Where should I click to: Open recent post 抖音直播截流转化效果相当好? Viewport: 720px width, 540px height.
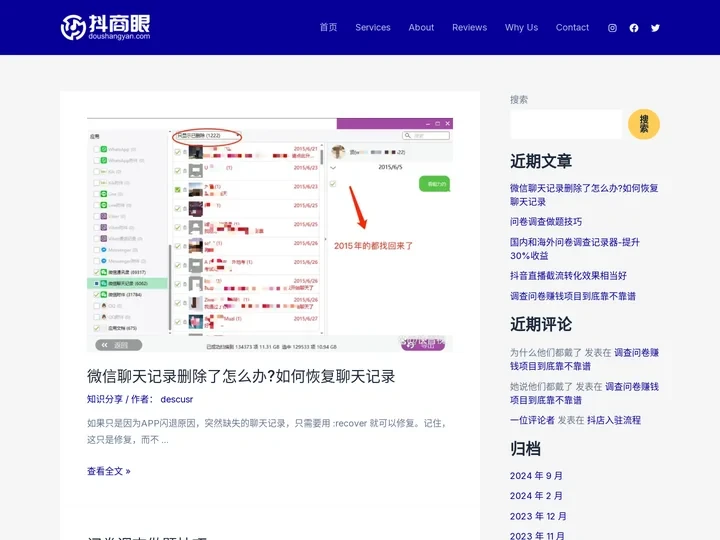click(568, 276)
